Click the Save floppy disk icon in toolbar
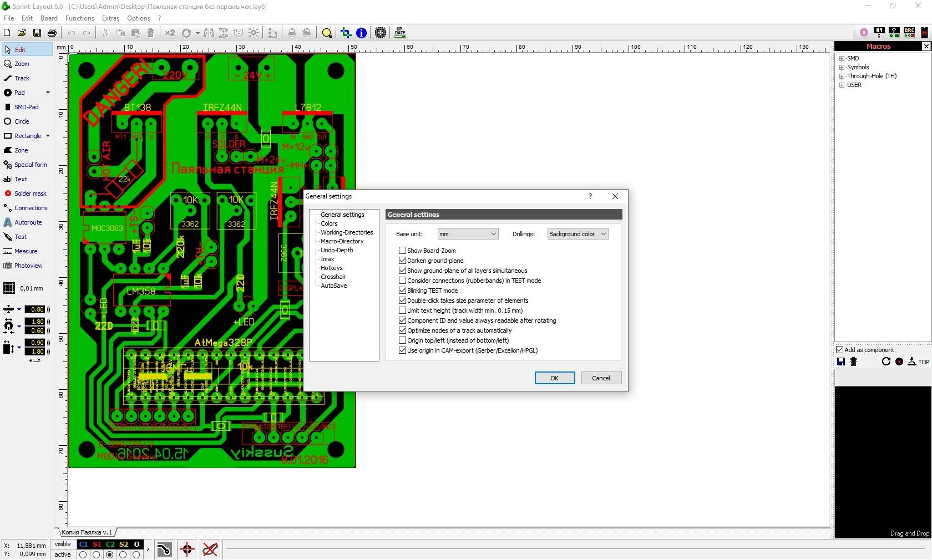Image resolution: width=932 pixels, height=560 pixels. pos(37,33)
